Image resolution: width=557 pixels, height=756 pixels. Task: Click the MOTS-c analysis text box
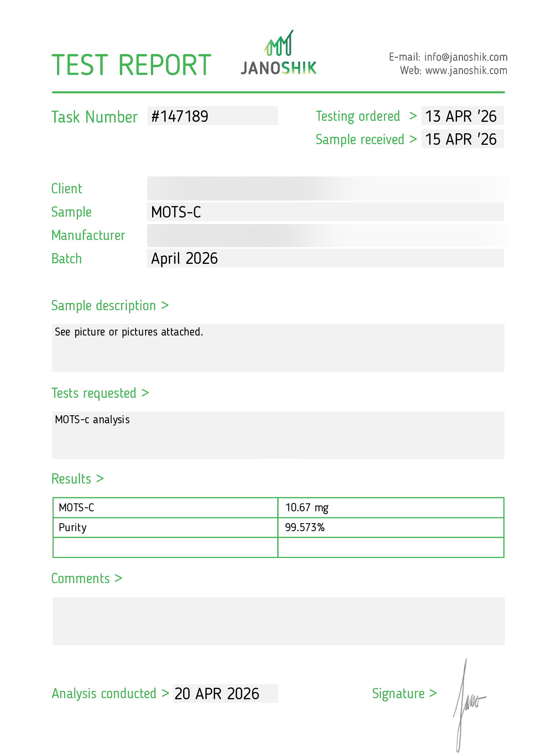click(x=278, y=435)
